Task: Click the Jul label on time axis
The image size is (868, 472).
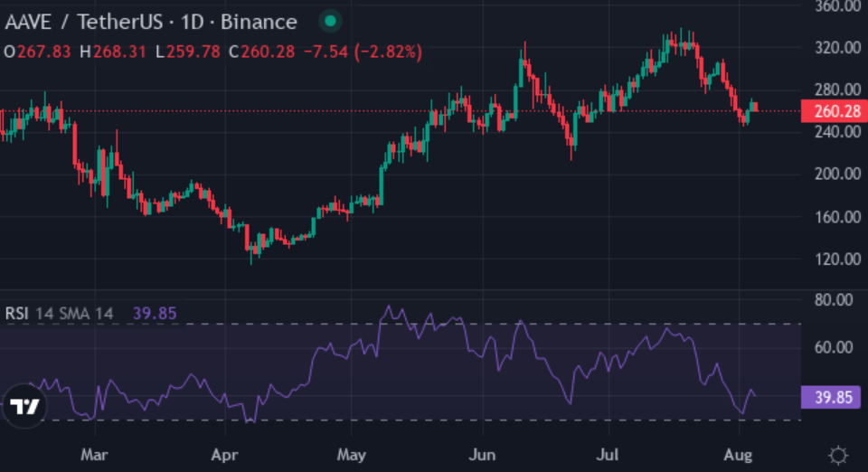Action: 608,456
